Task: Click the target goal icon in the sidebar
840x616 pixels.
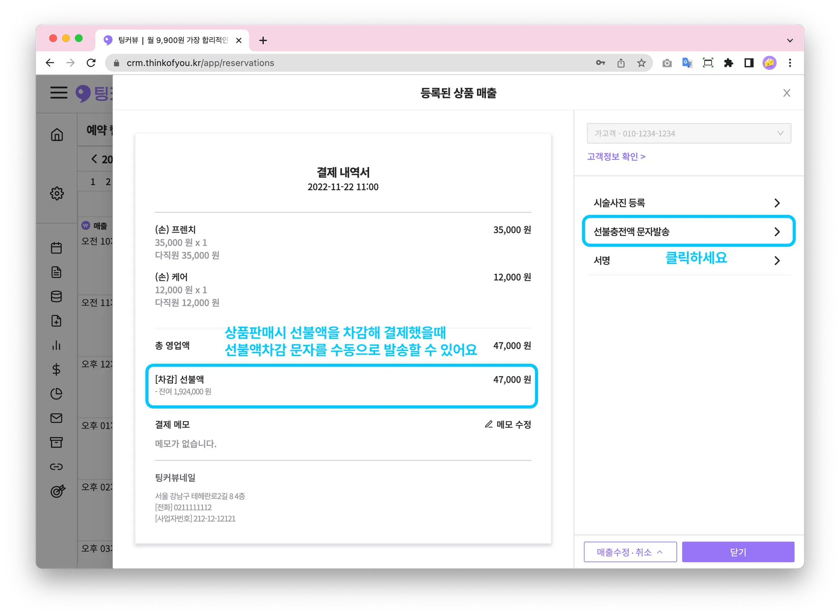Action: (57, 491)
